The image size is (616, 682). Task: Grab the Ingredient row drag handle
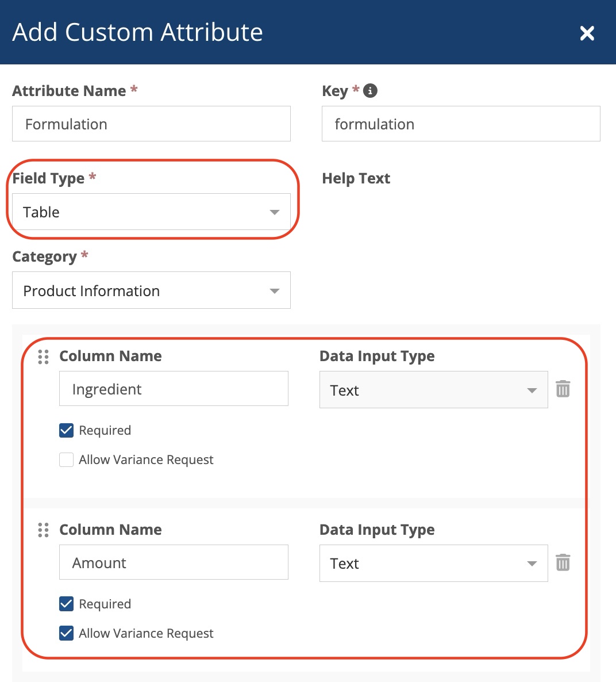[43, 357]
